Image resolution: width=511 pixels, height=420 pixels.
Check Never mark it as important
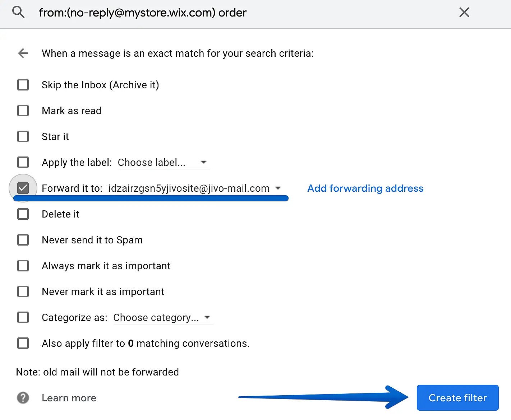click(23, 291)
